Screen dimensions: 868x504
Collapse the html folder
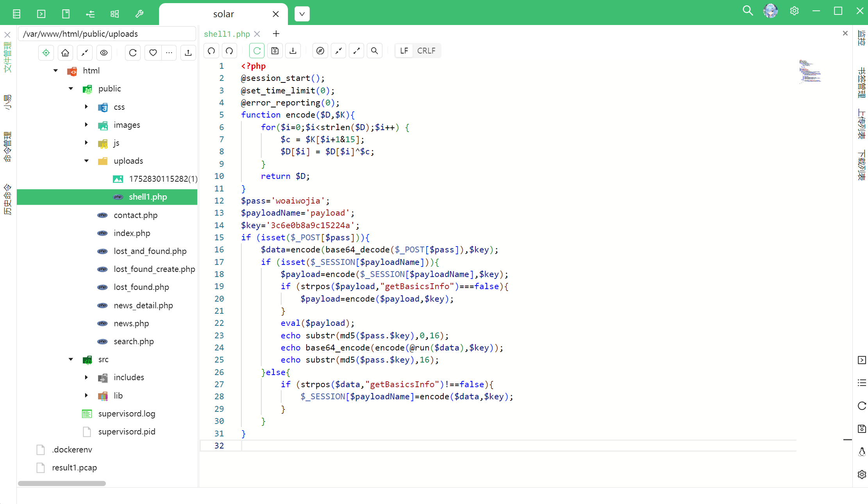point(55,71)
